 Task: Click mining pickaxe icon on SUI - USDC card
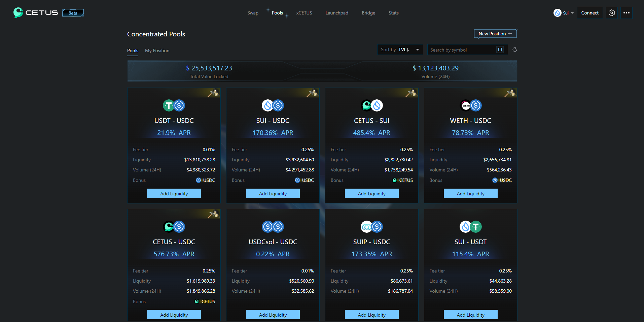(312, 93)
